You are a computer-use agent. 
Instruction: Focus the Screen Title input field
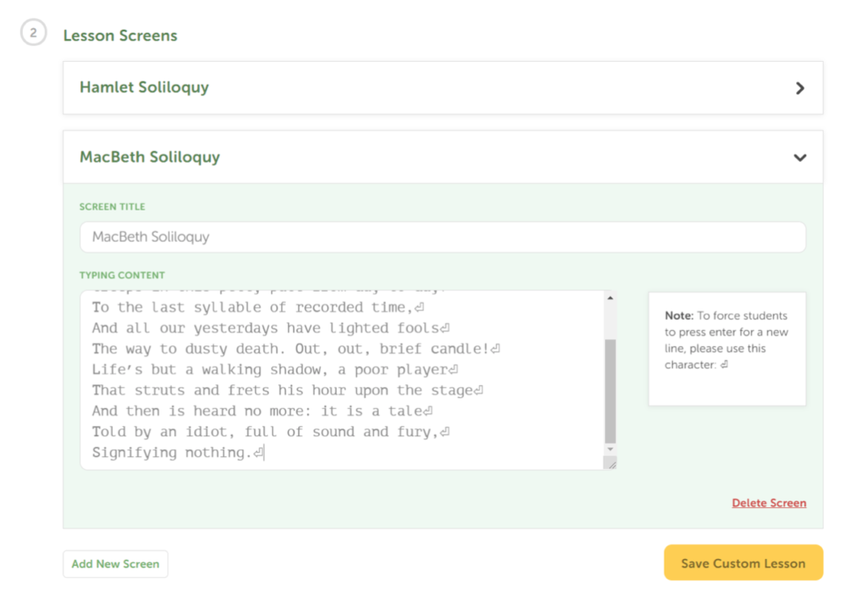(x=442, y=237)
